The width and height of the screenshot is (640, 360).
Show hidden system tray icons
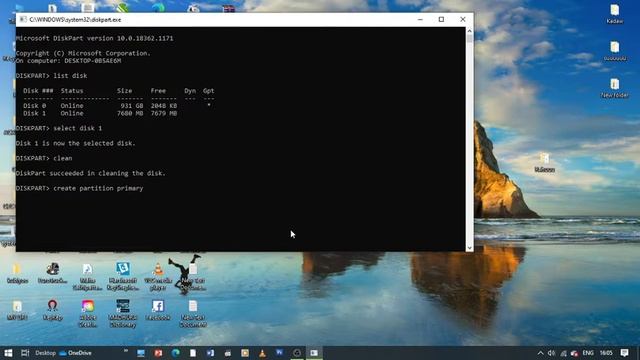point(540,353)
